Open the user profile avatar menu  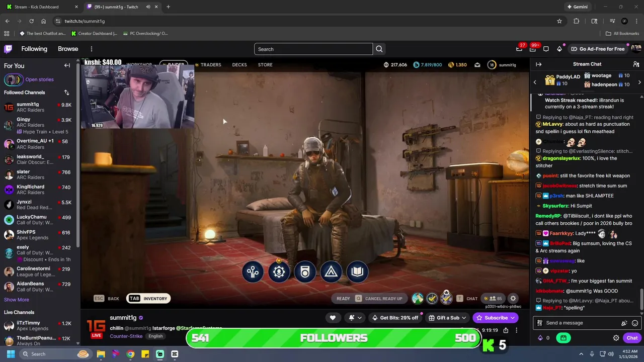[636, 49]
